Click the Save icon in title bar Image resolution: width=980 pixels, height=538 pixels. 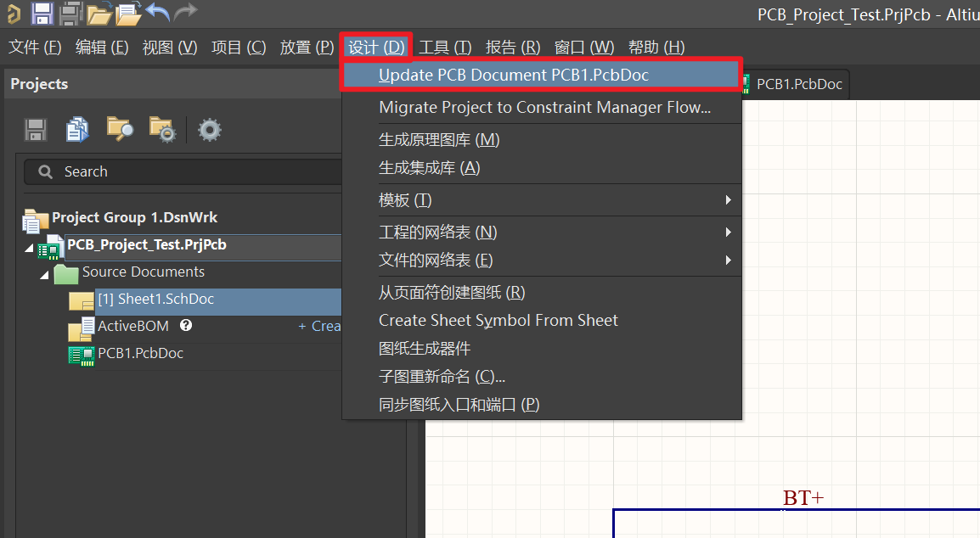pos(42,13)
